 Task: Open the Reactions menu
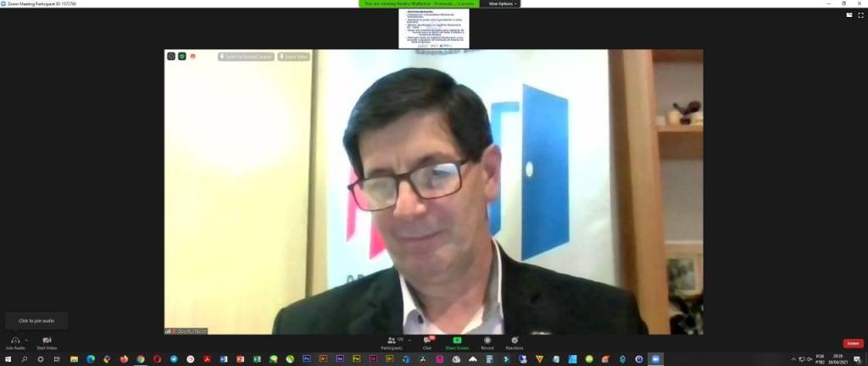click(515, 340)
